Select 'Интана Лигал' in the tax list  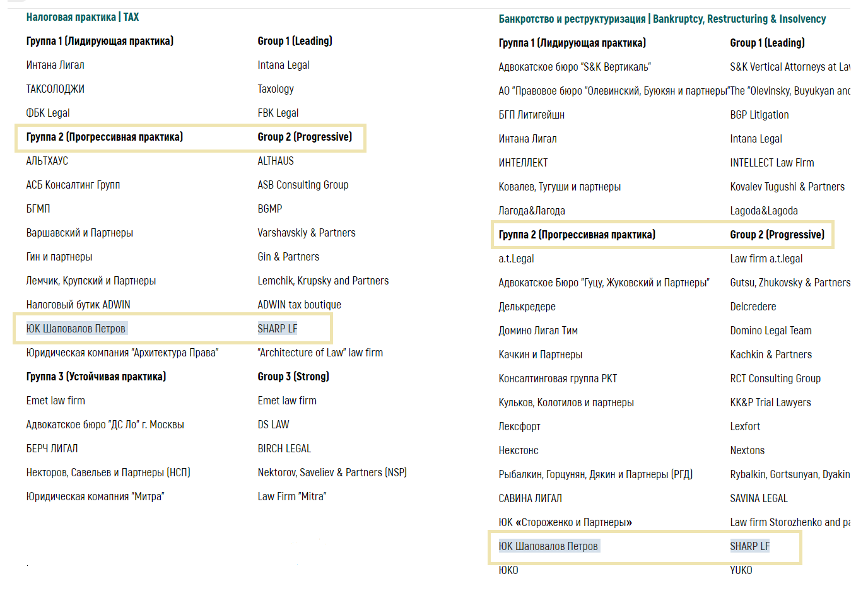pyautogui.click(x=56, y=65)
